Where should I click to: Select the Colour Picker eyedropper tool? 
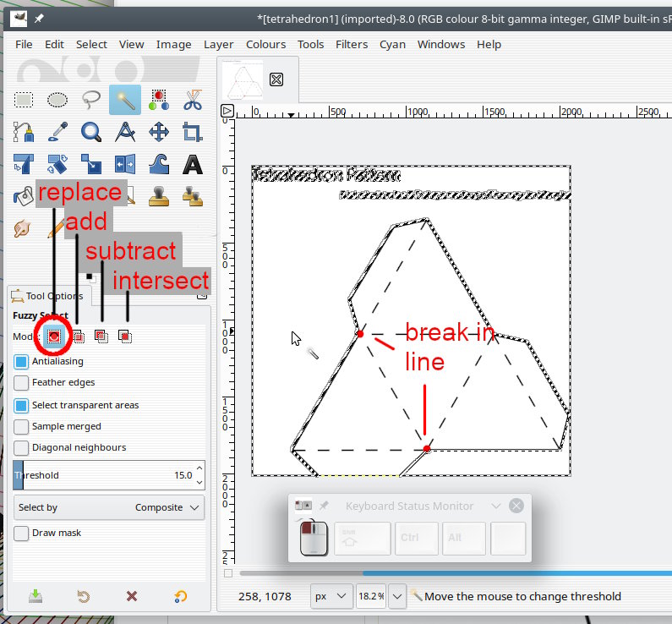[x=57, y=132]
